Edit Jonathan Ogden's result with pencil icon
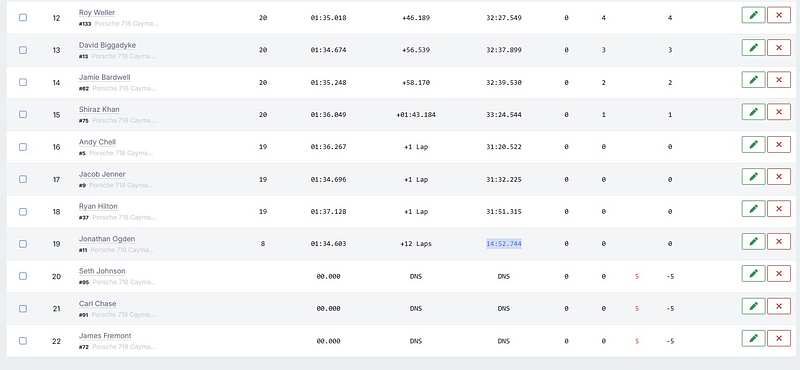Viewport: 800px width, 370px height. click(x=753, y=241)
